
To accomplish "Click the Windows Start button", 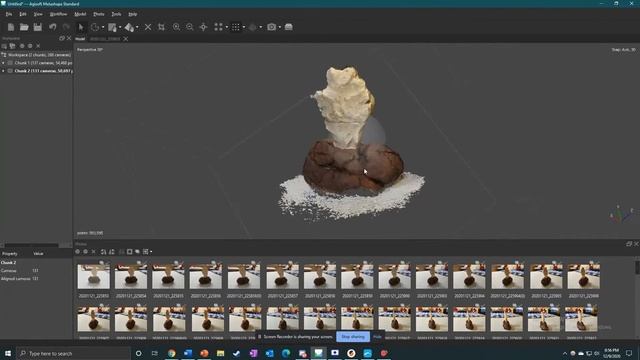I will (x=8, y=353).
